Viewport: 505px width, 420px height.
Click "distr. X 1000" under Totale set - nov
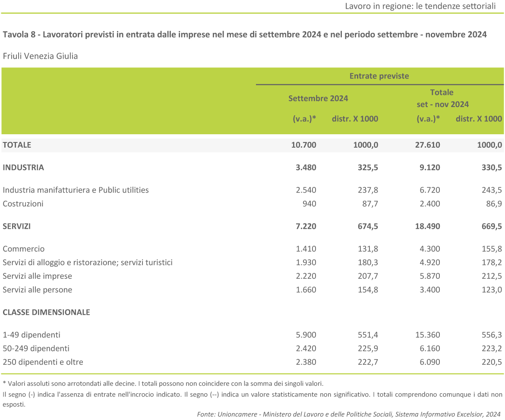coord(479,119)
